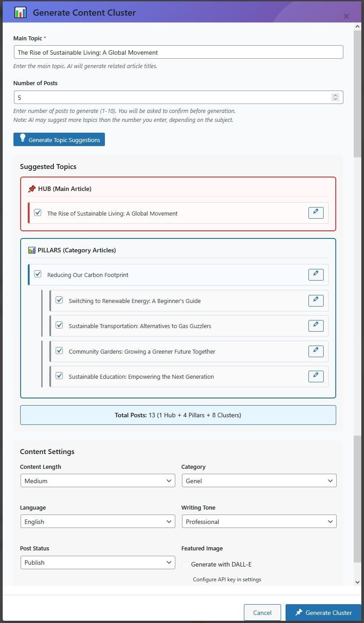
Task: Click the Number of Posts stepper arrows
Action: (x=335, y=97)
